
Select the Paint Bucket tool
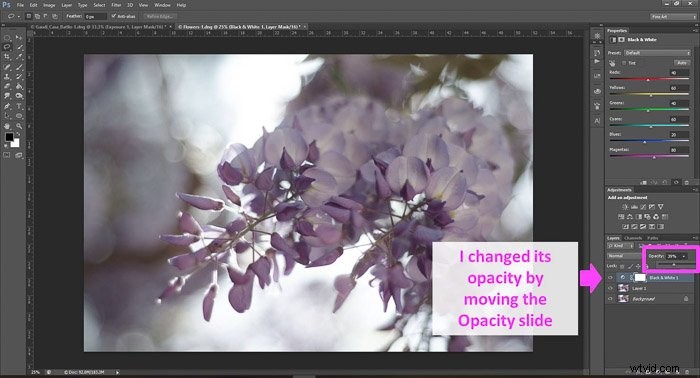click(19, 86)
